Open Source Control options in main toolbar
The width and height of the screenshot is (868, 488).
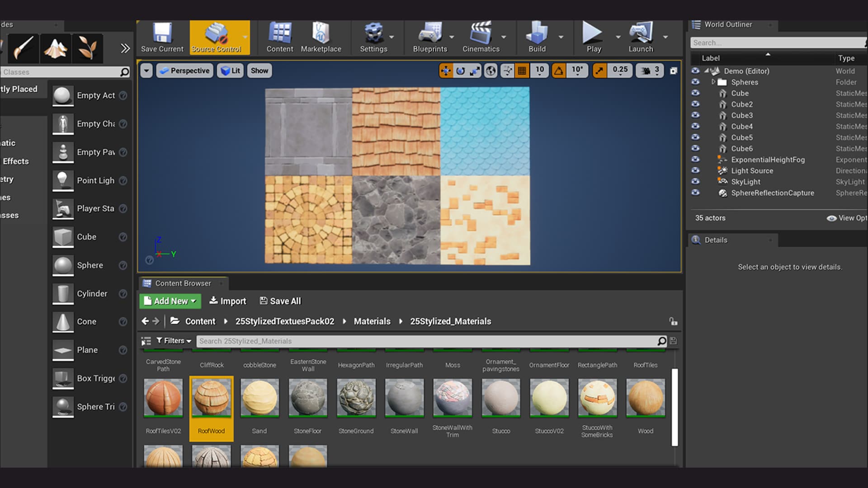click(219, 38)
